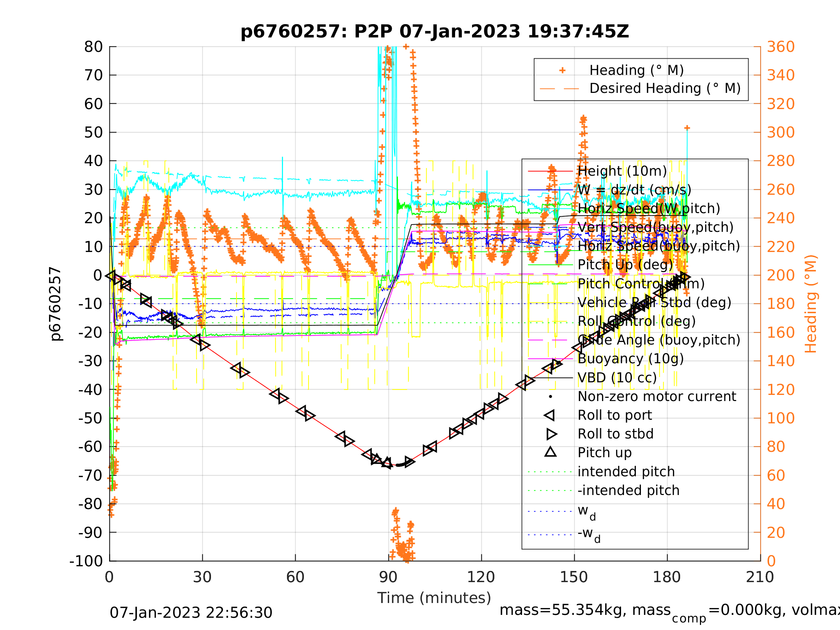840x630 pixels.
Task: Click the Roll Control (deg) legend label
Action: tap(637, 321)
